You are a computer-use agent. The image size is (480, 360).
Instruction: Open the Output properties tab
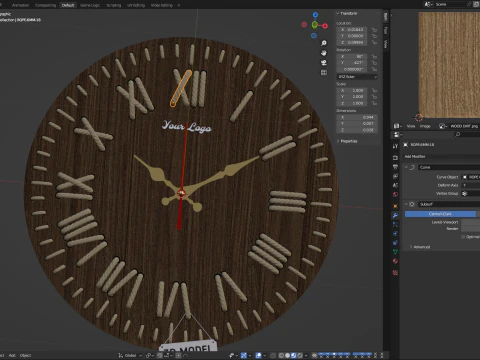coord(395,167)
